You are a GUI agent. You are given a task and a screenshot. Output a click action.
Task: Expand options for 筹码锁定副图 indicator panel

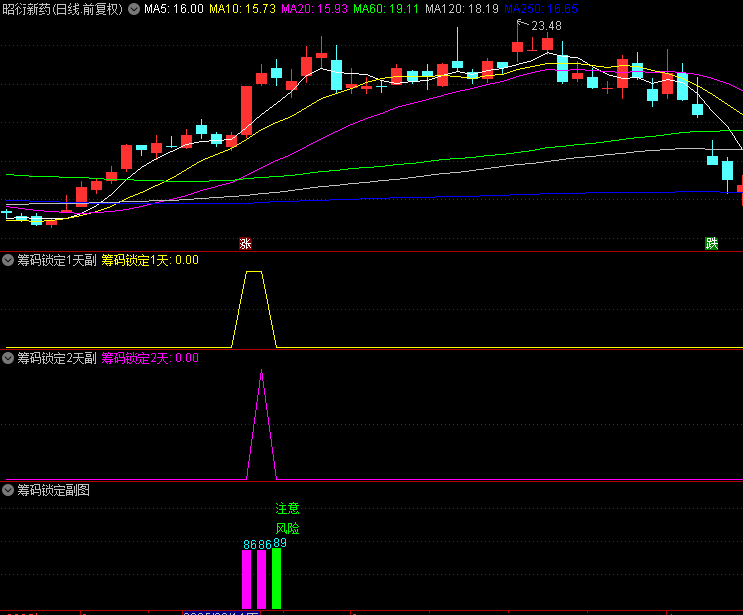(8, 490)
